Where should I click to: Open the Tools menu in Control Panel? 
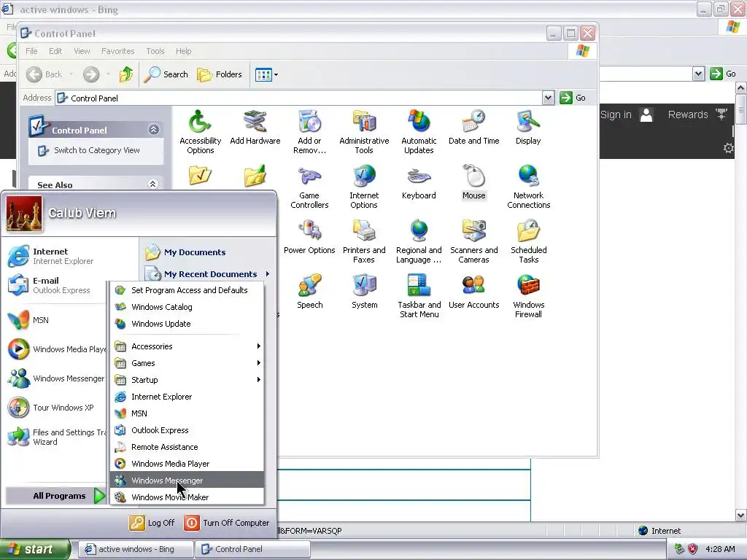pyautogui.click(x=155, y=51)
